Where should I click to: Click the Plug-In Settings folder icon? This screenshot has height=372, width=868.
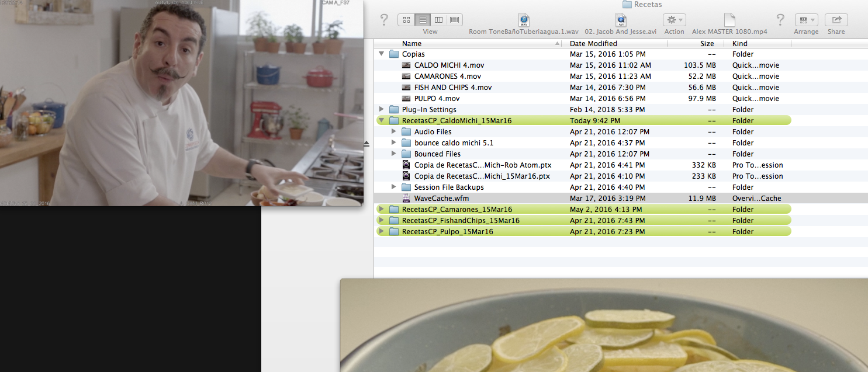[x=394, y=109]
